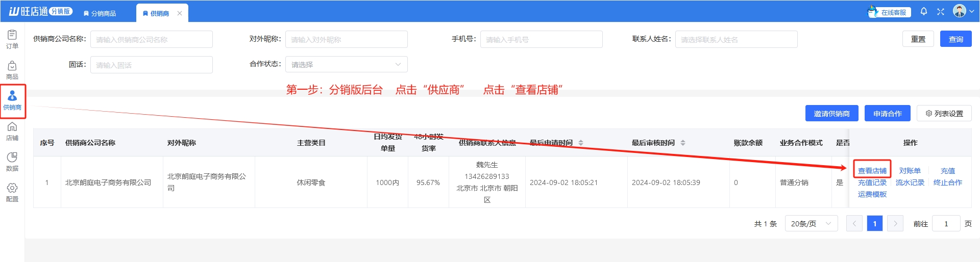Sort by 最后审核时间 column
Image resolution: width=980 pixels, height=262 pixels.
click(683, 143)
